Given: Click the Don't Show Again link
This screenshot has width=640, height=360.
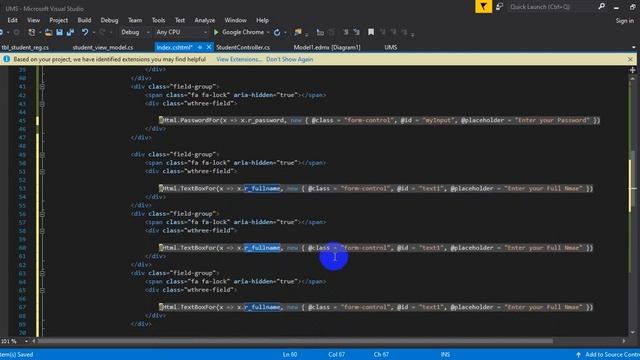Looking at the screenshot, I should (289, 60).
